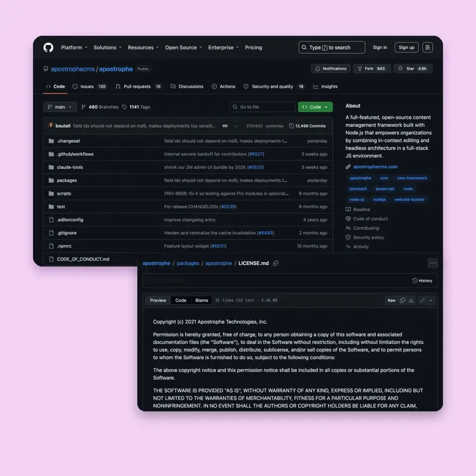
Task: Open the 12,498 Commits history
Action: click(308, 126)
